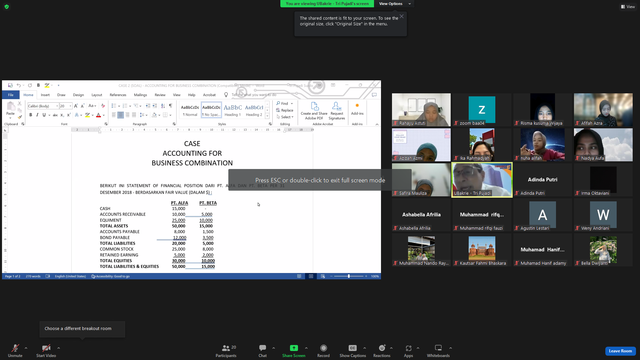The height and width of the screenshot is (360, 640).
Task: Start recording with the Record icon
Action: coord(323,348)
